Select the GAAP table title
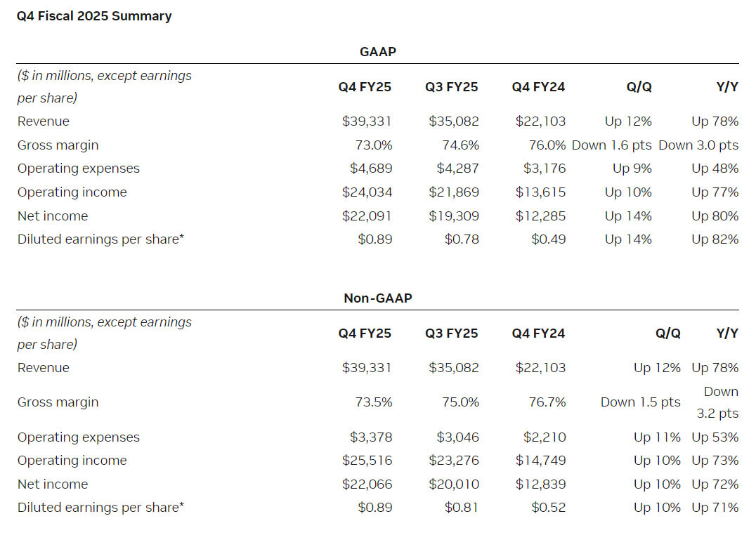The width and height of the screenshot is (756, 535). (377, 51)
